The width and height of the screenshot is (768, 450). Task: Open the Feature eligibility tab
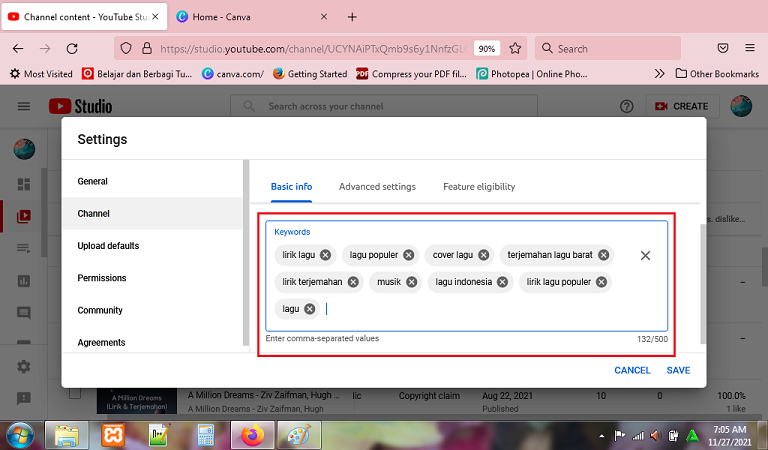(x=479, y=187)
